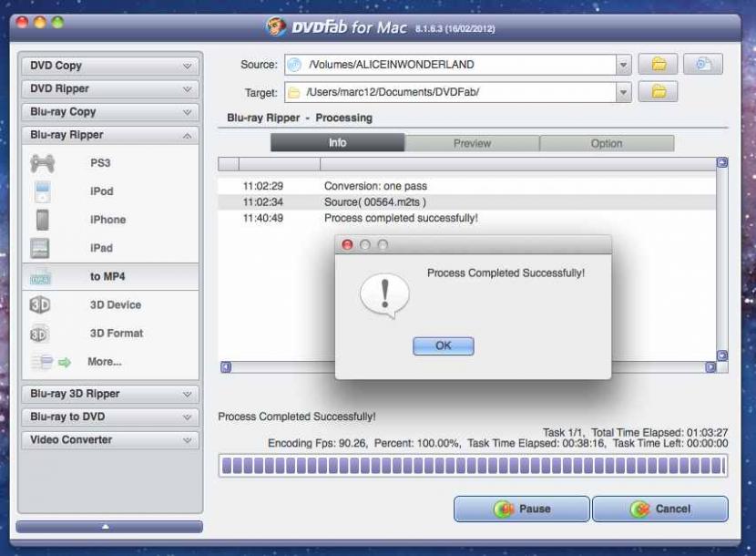Viewport: 756px width, 556px height.
Task: Select the iPod device icon
Action: (43, 191)
